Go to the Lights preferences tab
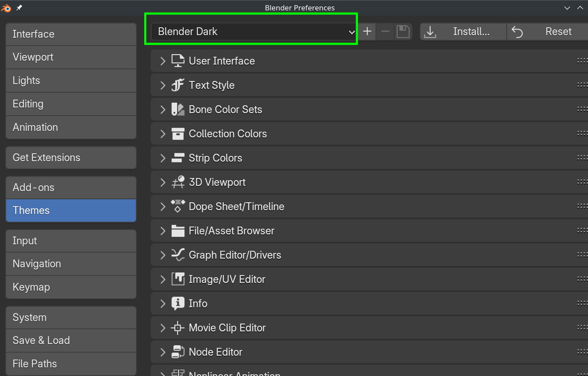 [x=71, y=80]
